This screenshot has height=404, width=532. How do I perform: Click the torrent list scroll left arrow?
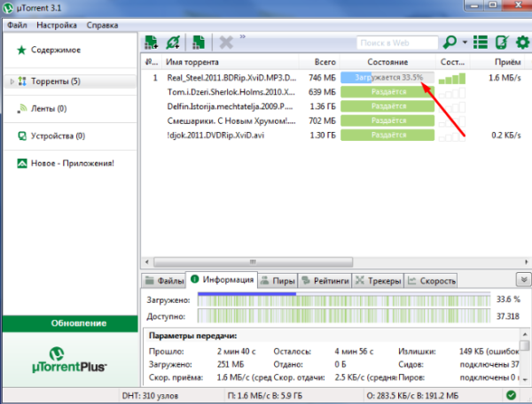pyautogui.click(x=147, y=262)
